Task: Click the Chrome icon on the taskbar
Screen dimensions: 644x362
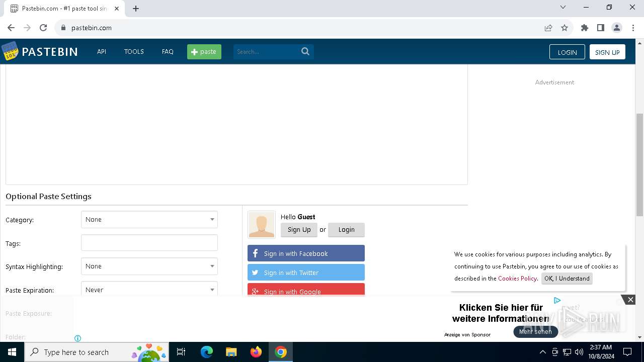Action: (281, 352)
